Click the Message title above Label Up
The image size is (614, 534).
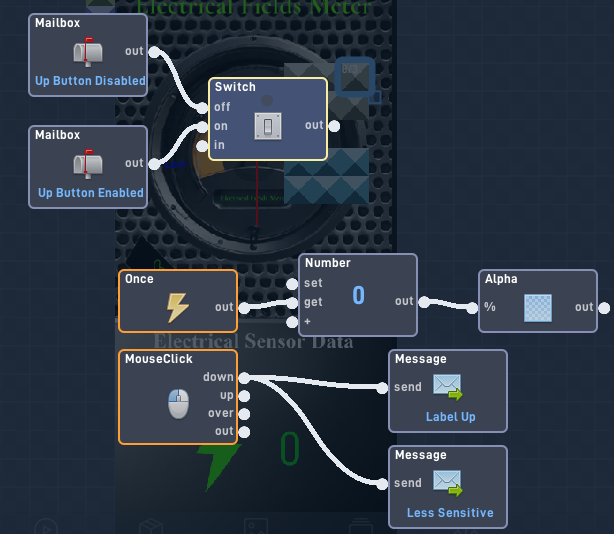pyautogui.click(x=421, y=359)
